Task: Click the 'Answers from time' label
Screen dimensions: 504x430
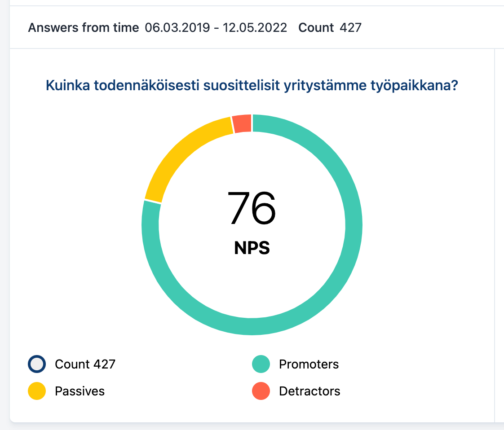Action: point(84,28)
